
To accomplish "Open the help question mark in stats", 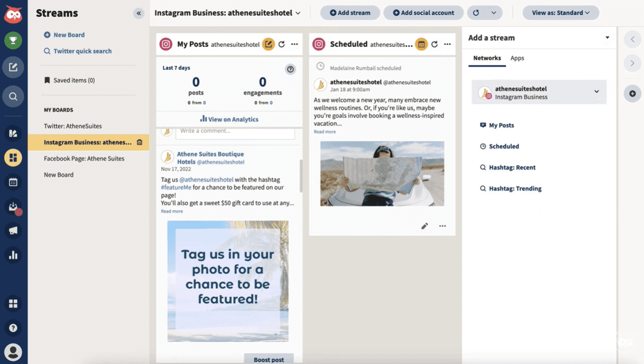I will pos(290,69).
